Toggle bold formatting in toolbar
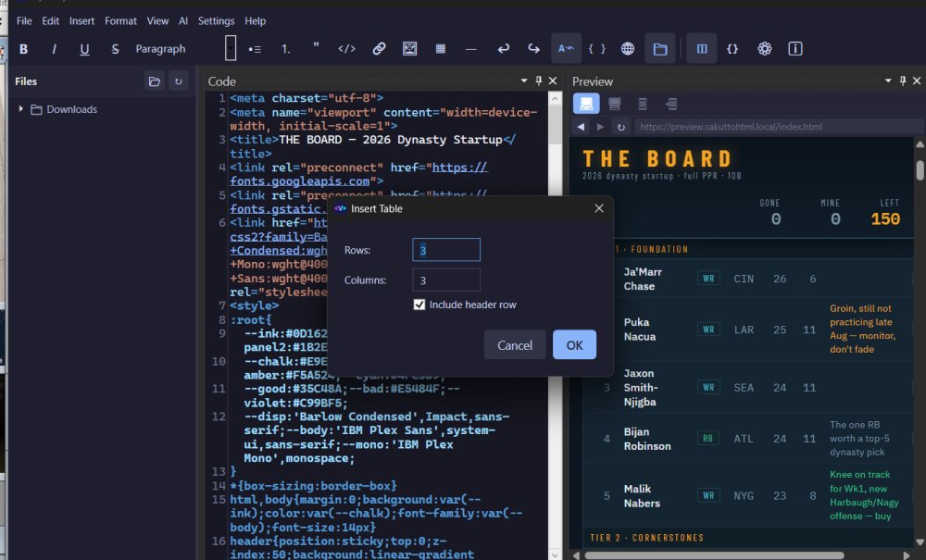This screenshot has width=926, height=560. [24, 49]
